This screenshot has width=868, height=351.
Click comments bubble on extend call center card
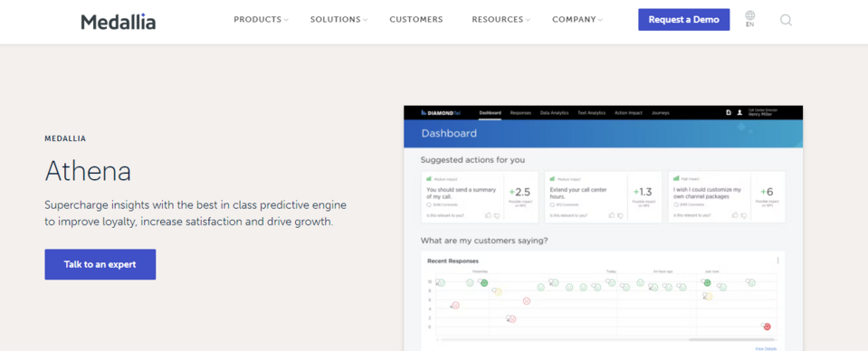(x=552, y=204)
